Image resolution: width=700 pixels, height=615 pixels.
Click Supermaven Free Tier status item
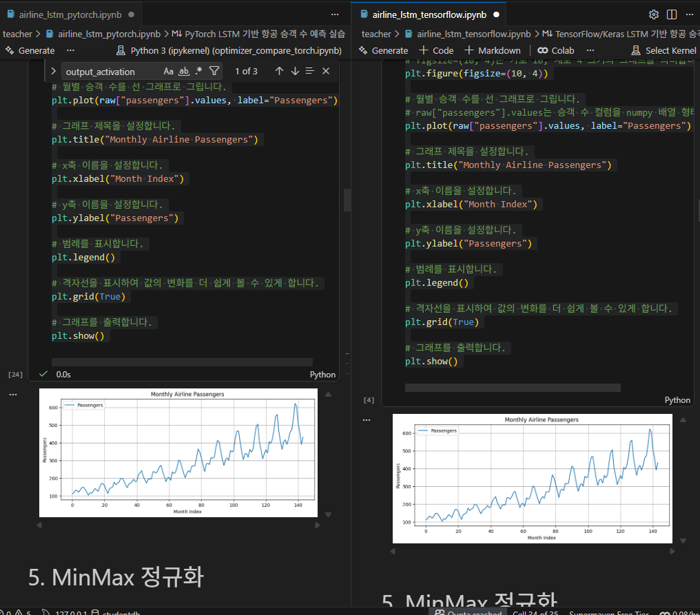tap(609, 612)
